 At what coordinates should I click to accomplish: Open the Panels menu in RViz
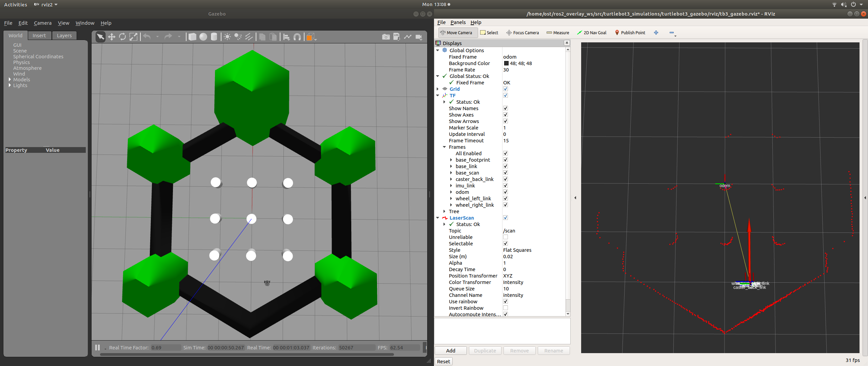[458, 22]
